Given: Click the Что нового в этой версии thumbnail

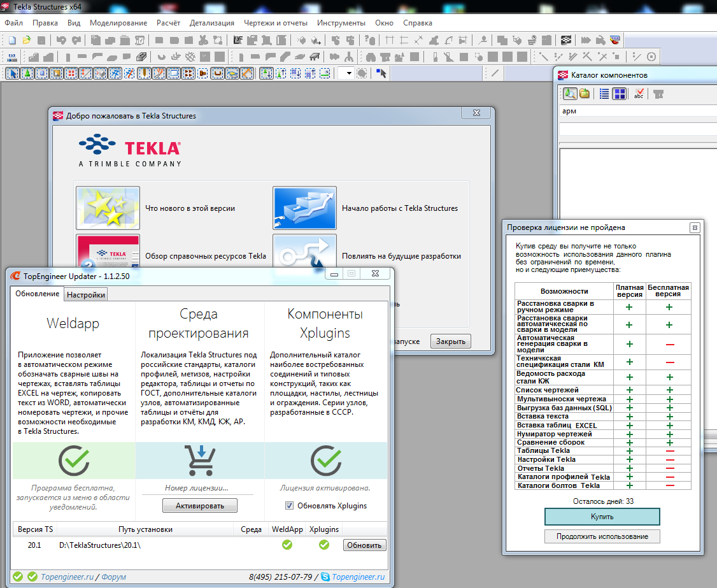Looking at the screenshot, I should [x=108, y=208].
